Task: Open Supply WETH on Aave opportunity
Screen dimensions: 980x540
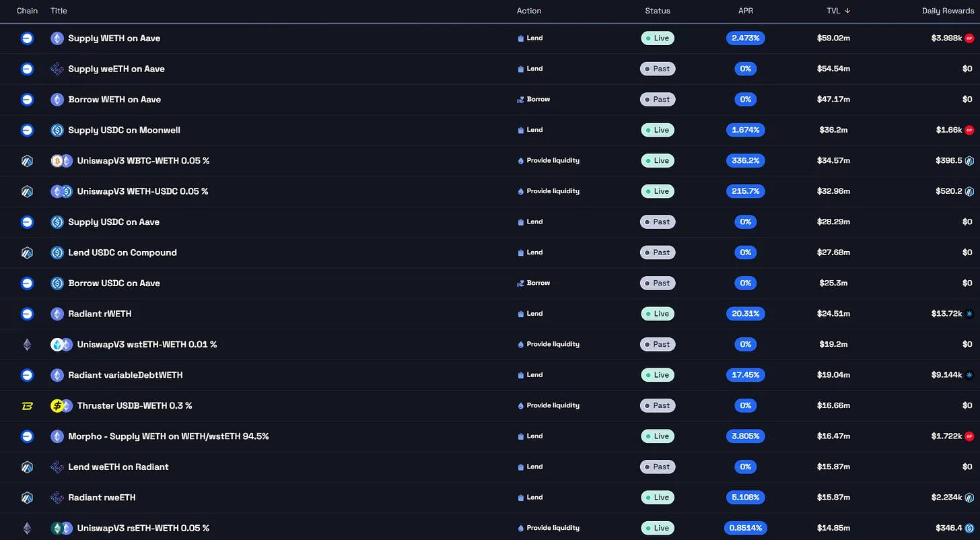Action: point(114,38)
